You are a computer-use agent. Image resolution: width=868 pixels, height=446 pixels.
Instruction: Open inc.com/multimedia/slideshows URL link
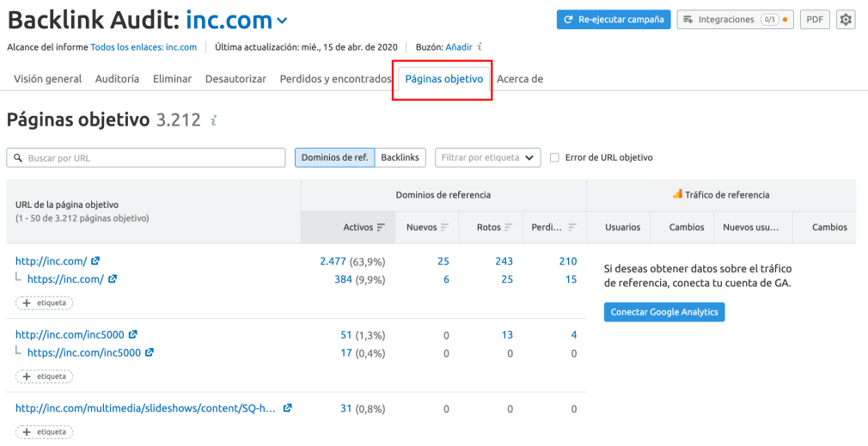click(145, 408)
